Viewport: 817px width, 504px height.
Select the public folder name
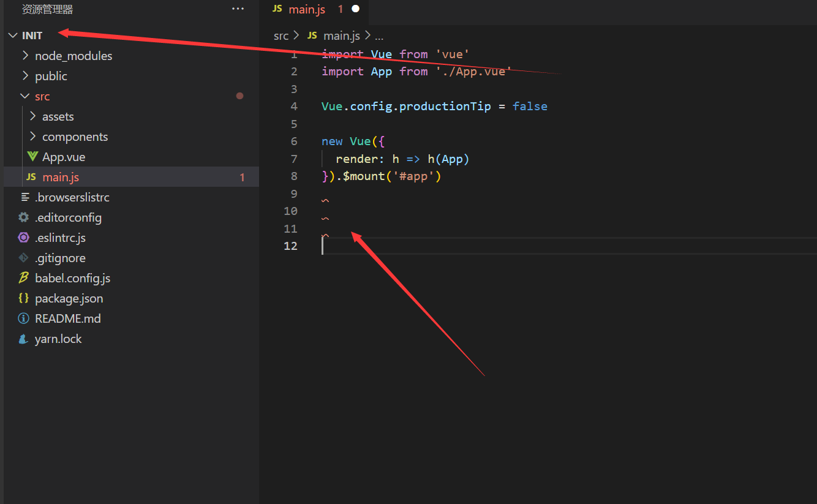(51, 76)
